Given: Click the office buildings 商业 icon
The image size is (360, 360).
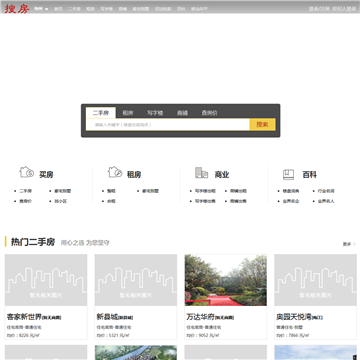Looking at the screenshot, I should (202, 173).
